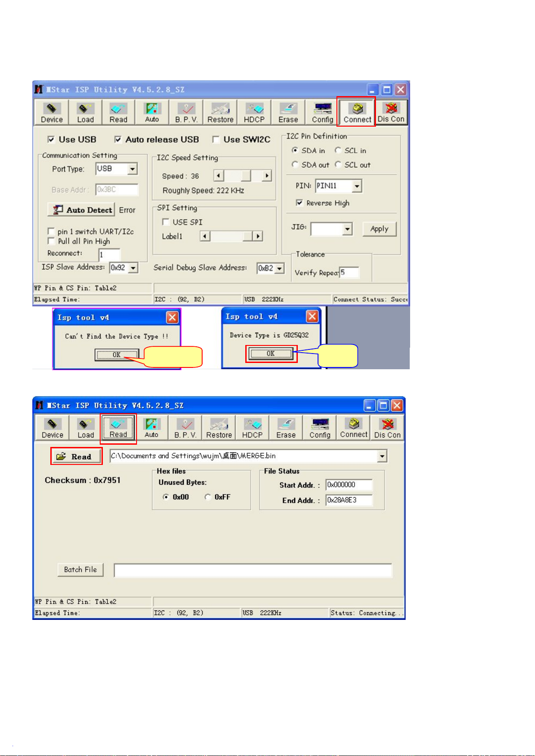Select Erase icon in upper ISP Utility window
Image resolution: width=535 pixels, height=756 pixels.
[288, 112]
